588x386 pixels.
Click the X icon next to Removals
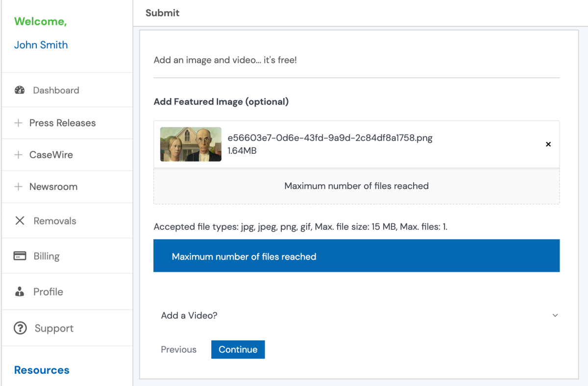[20, 220]
